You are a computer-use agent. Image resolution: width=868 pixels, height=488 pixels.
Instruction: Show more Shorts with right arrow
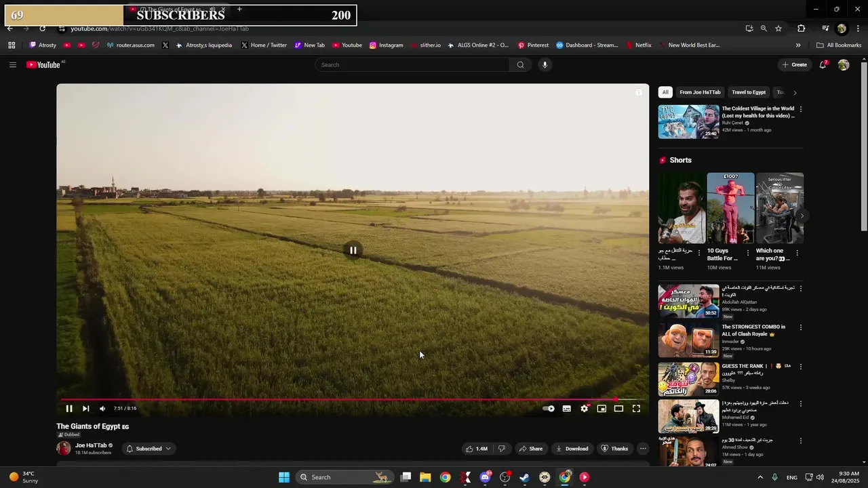(802, 216)
